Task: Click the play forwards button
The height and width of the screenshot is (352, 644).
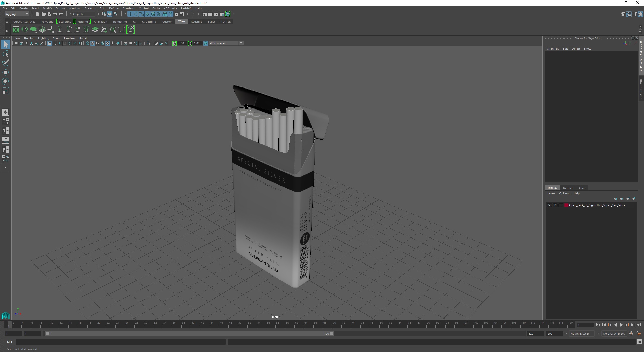Action: pos(621,325)
